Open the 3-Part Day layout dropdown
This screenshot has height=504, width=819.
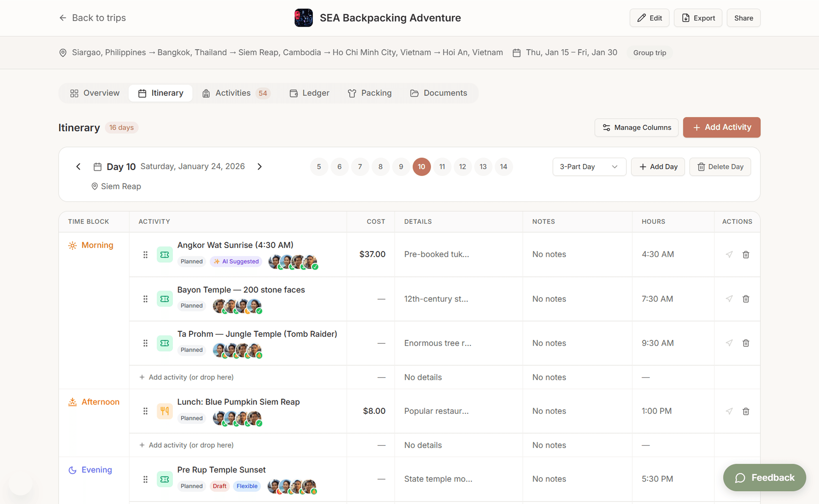pos(589,167)
